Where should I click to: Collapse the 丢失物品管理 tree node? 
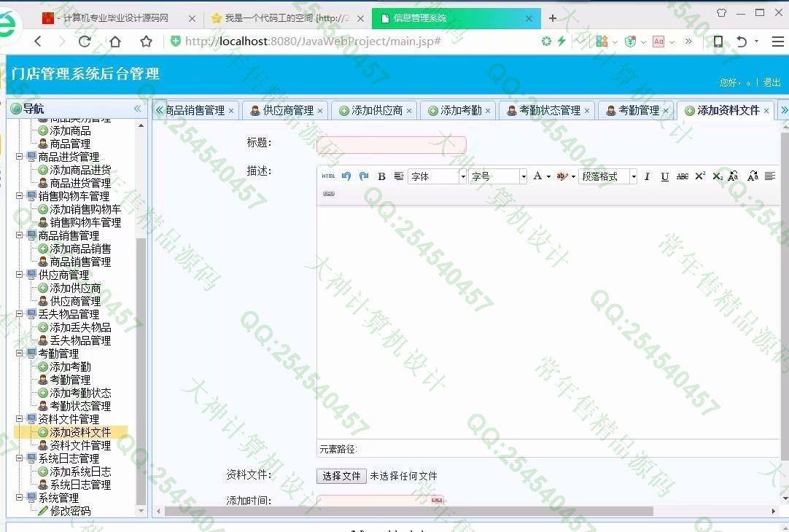click(19, 314)
